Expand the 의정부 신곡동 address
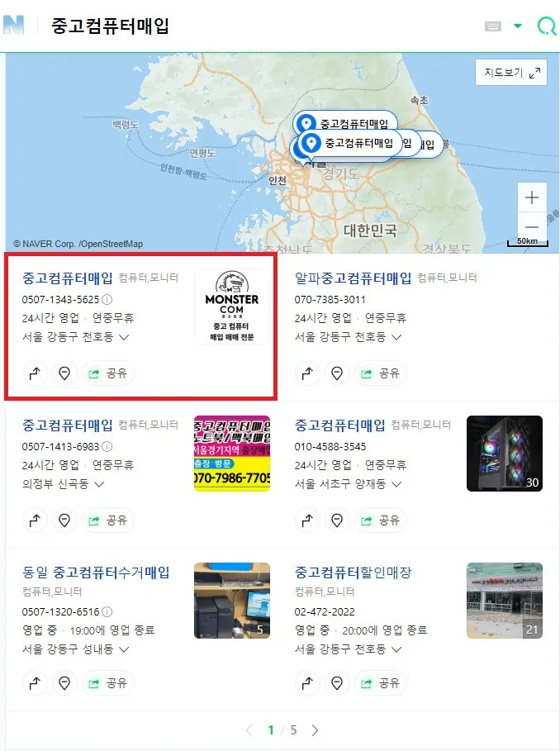This screenshot has width=560, height=751. [63, 484]
